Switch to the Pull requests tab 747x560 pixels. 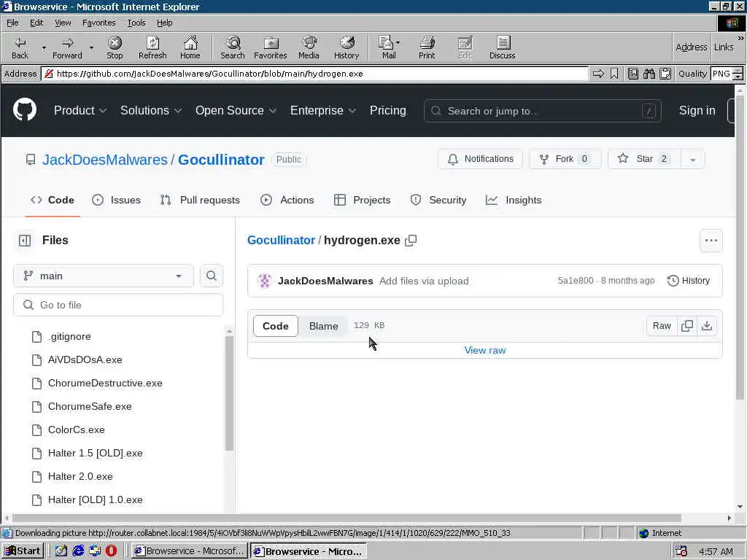(200, 200)
